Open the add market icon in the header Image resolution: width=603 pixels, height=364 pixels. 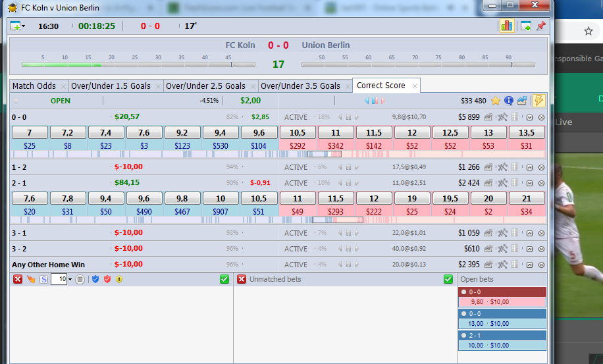point(16,26)
